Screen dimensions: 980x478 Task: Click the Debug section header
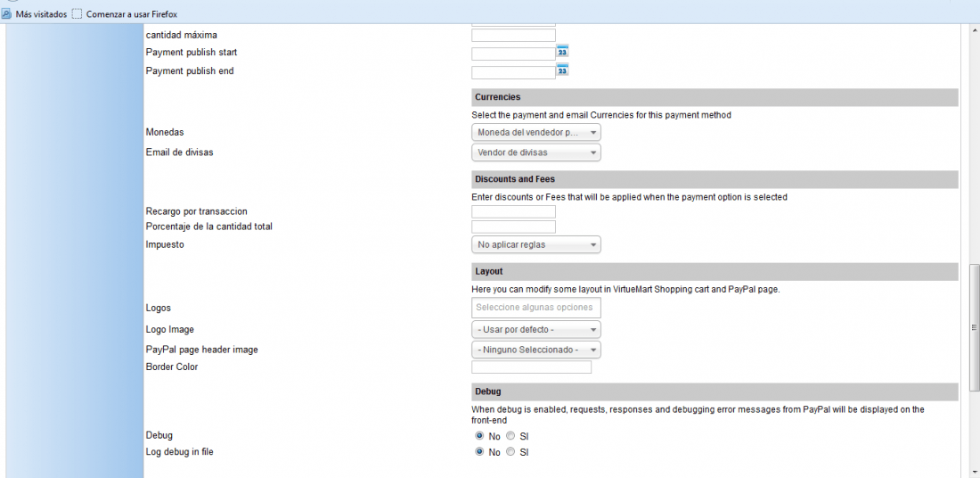point(715,391)
